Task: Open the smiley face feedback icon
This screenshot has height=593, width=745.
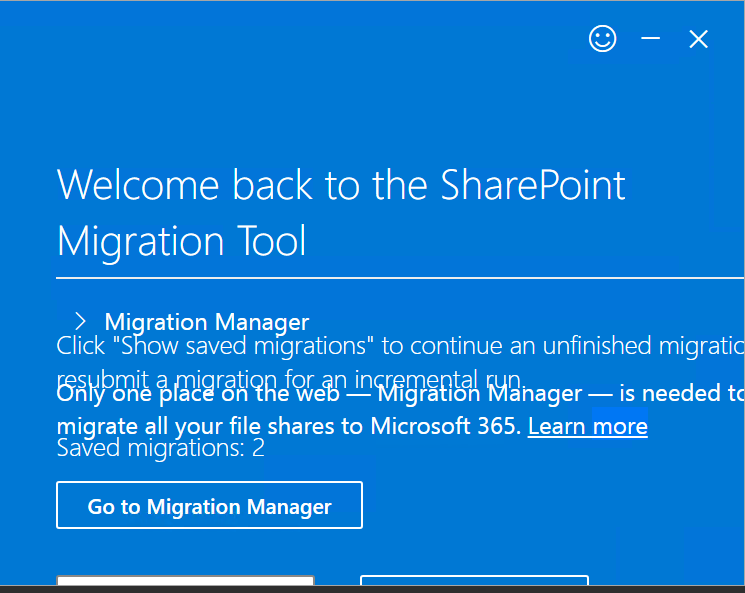Action: [602, 38]
